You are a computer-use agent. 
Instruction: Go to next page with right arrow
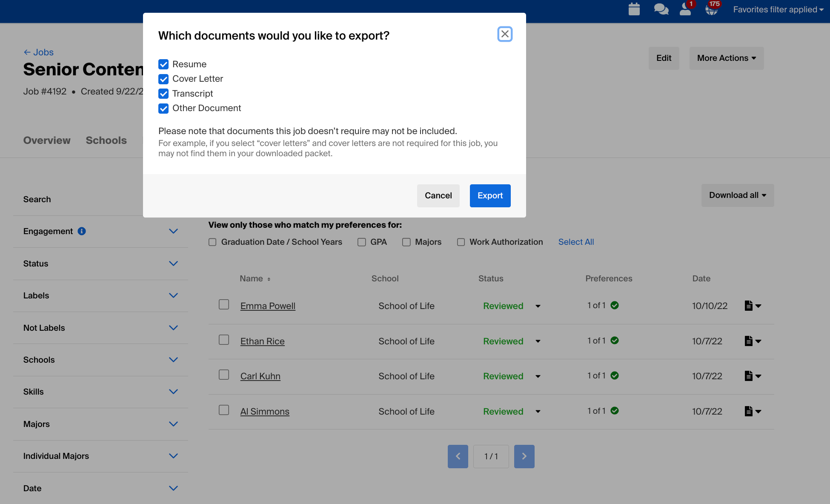click(524, 456)
